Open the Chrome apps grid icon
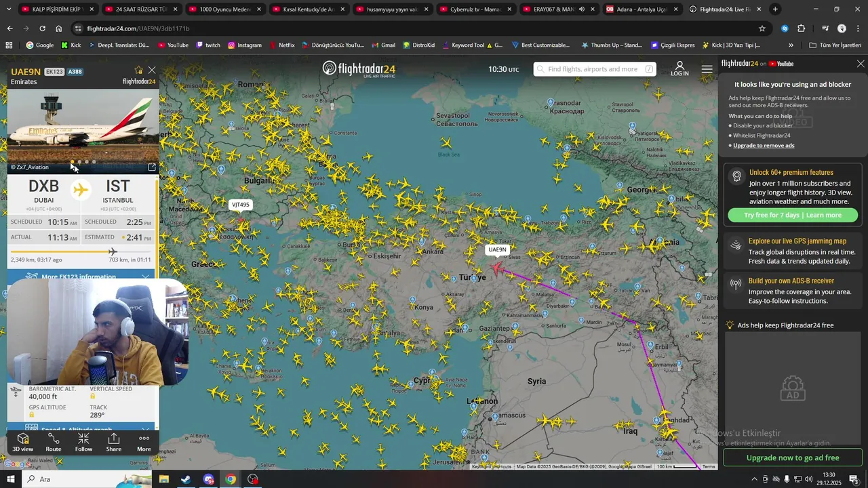Screen dimensions: 868x488 click(9, 45)
